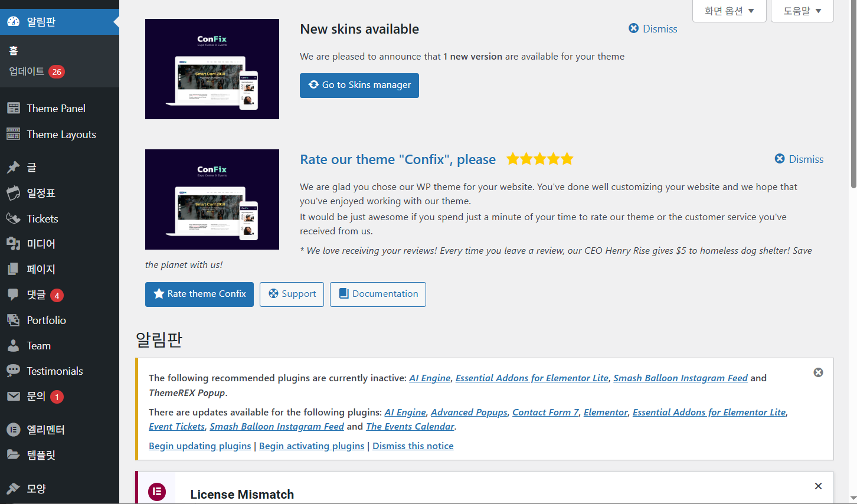Click the Team person icon

point(14,346)
